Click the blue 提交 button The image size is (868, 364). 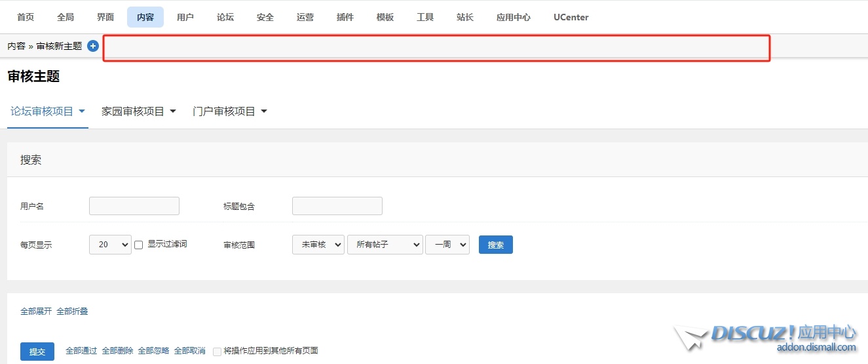coord(37,352)
